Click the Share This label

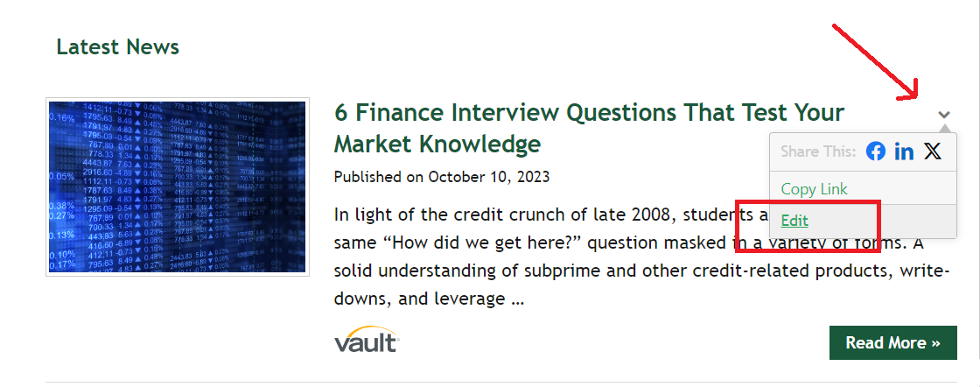click(817, 151)
